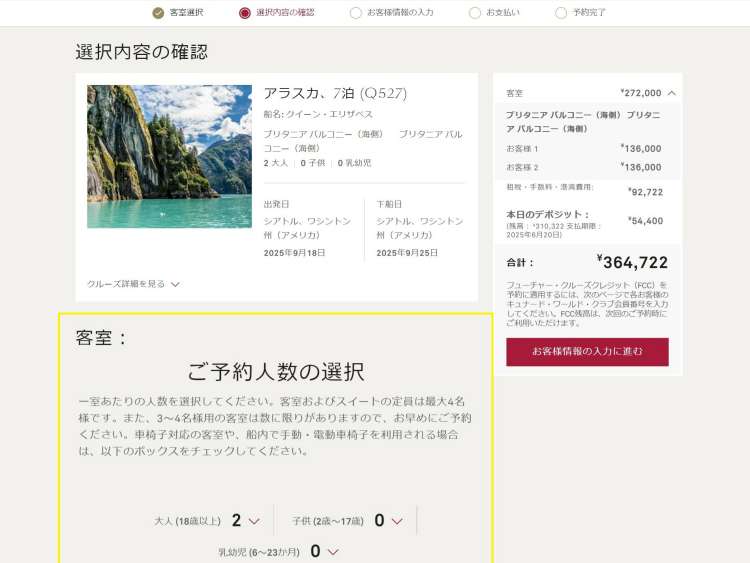750x563 pixels.
Task: Click the アラスカ、7泊 (Q527) cruise title
Action: [x=335, y=93]
